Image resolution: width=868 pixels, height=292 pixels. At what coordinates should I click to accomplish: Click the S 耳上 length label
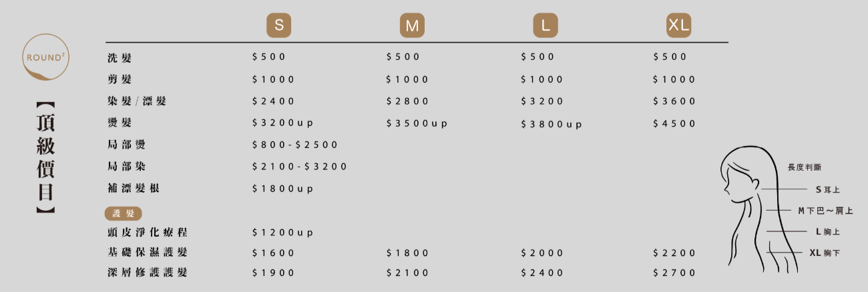click(827, 190)
